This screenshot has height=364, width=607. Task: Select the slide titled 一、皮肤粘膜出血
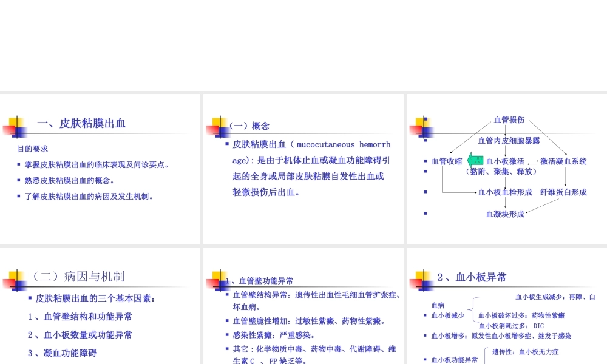(100, 168)
